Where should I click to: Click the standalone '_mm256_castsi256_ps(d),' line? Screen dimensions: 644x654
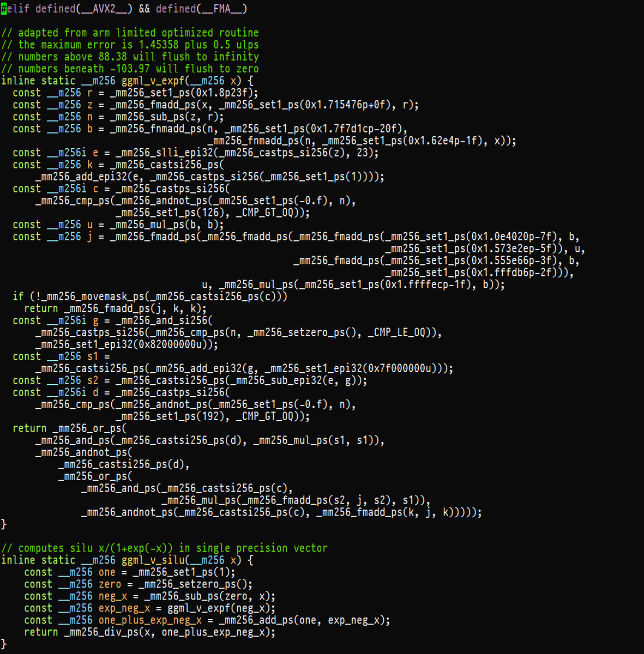click(x=124, y=464)
